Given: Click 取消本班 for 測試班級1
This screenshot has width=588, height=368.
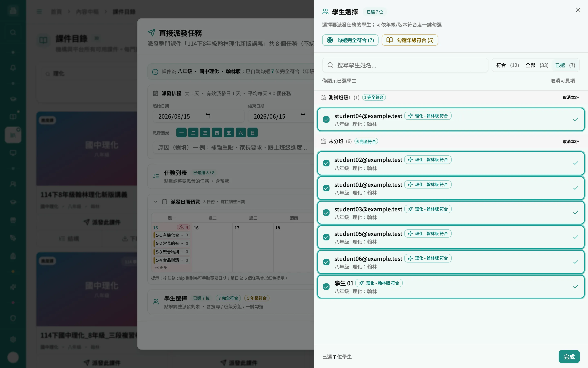Looking at the screenshot, I should (570, 97).
